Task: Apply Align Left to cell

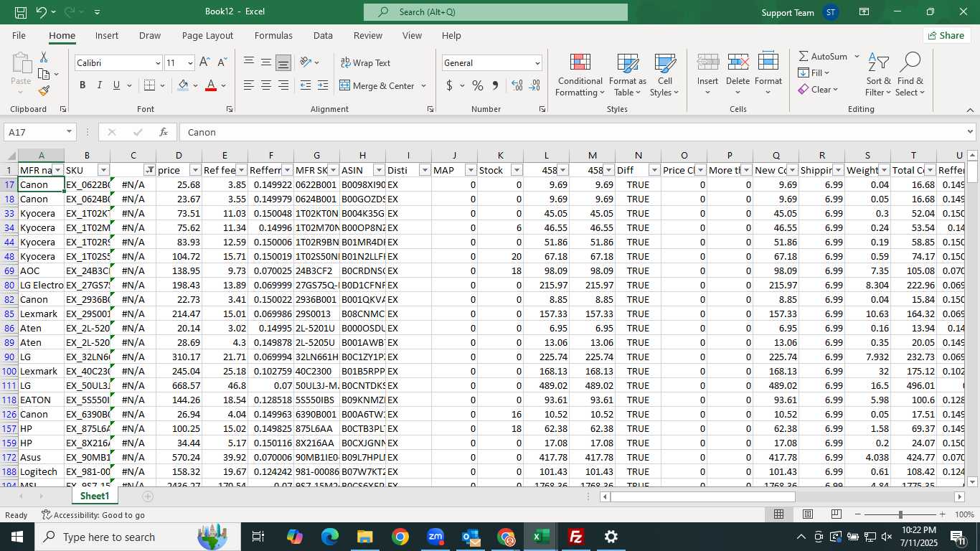Action: coord(249,85)
